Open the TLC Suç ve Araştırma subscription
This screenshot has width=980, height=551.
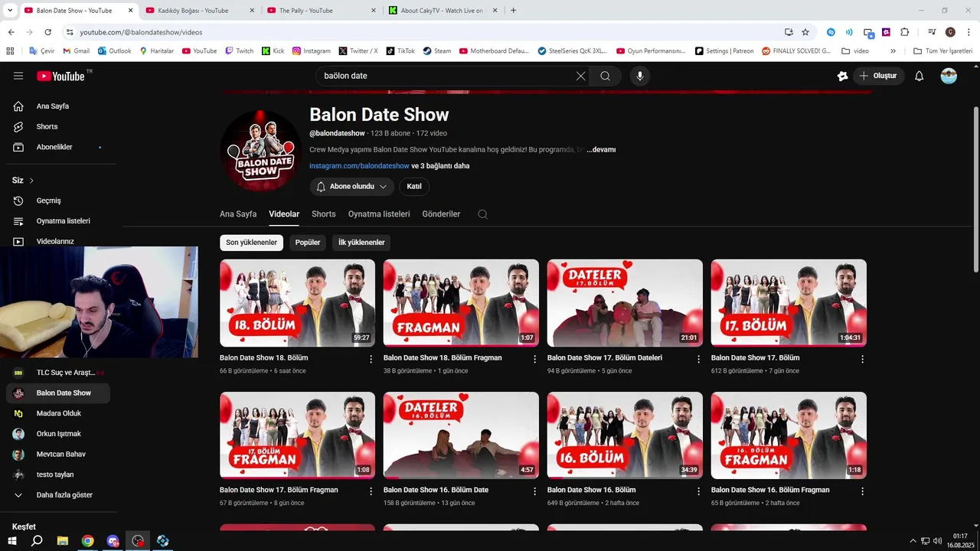click(58, 373)
